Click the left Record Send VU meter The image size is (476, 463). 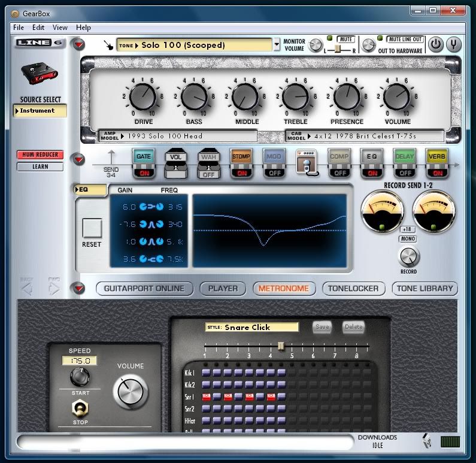(382, 211)
